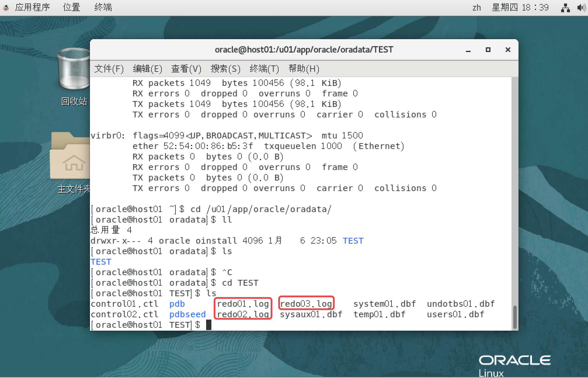The height and width of the screenshot is (378, 588).
Task: Open the 帮助(H) menu in the terminal
Action: click(x=303, y=69)
